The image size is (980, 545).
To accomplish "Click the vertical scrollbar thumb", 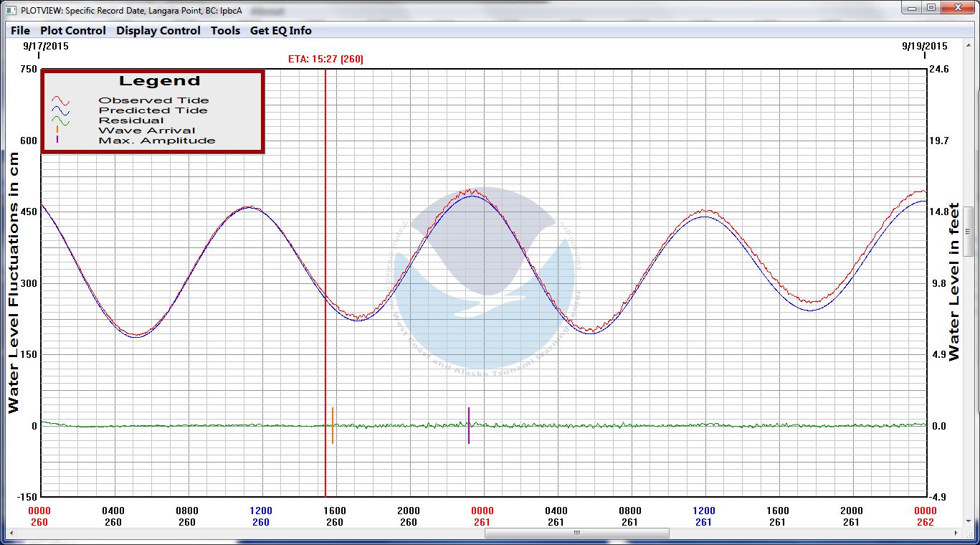I will point(968,231).
